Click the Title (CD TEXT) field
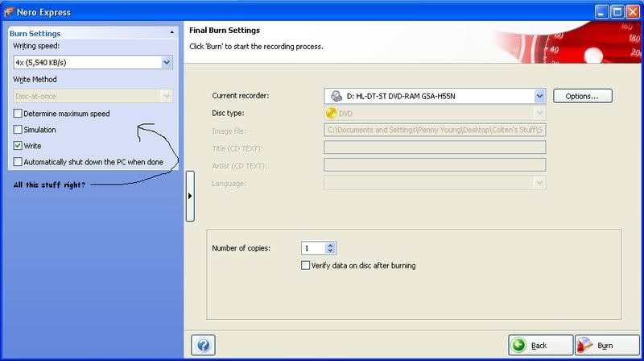Screen dimensions: 644x361 (x=435, y=147)
